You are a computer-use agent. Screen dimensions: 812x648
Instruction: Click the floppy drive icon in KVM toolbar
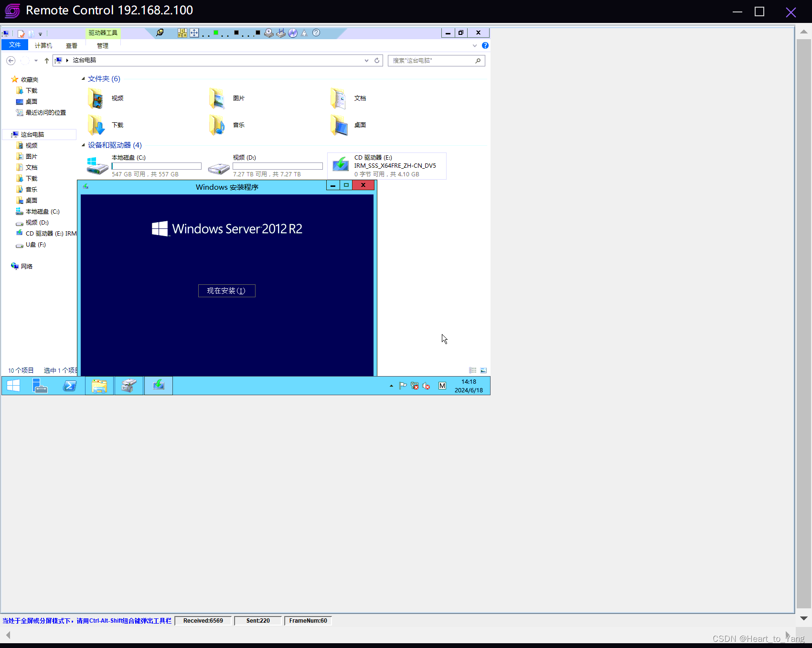pos(269,33)
